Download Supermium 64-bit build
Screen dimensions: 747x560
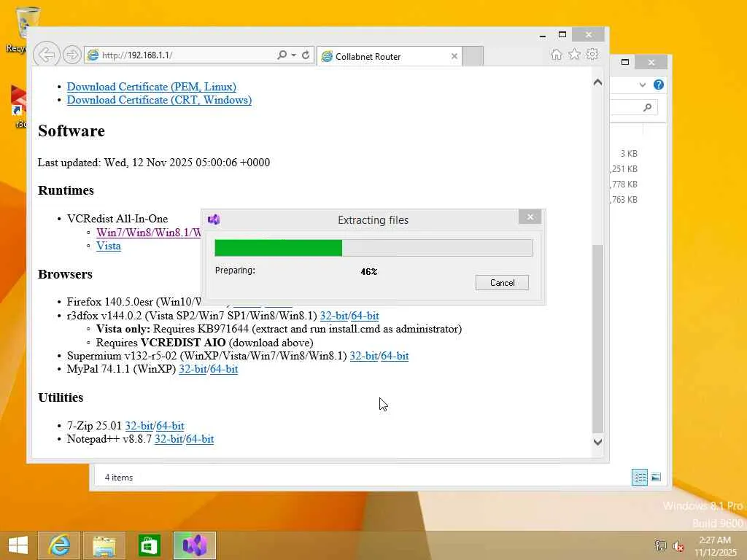click(x=395, y=356)
